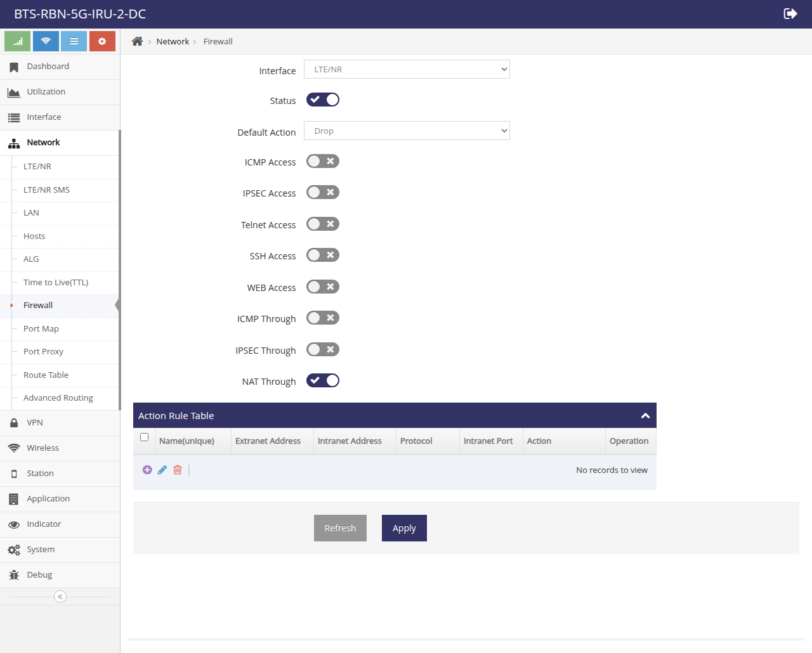Click the Dashboard bookmark icon
Viewport: 812px width, 653px height.
pos(14,67)
